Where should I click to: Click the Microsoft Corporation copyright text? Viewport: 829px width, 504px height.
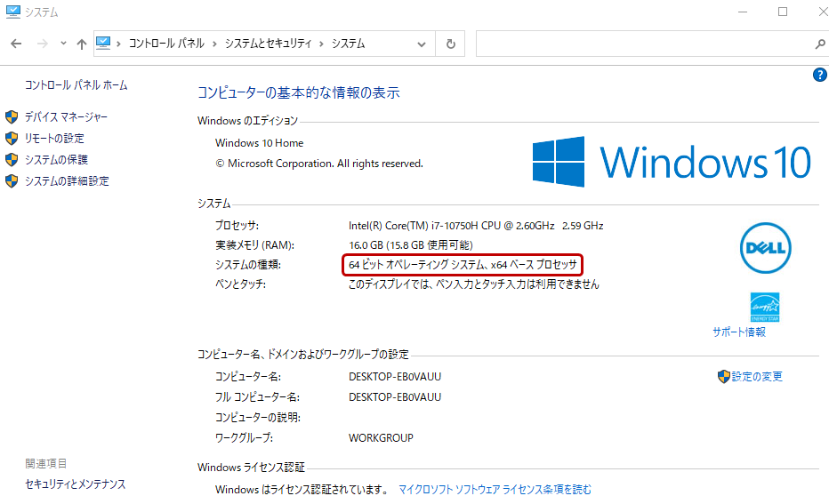(x=319, y=164)
